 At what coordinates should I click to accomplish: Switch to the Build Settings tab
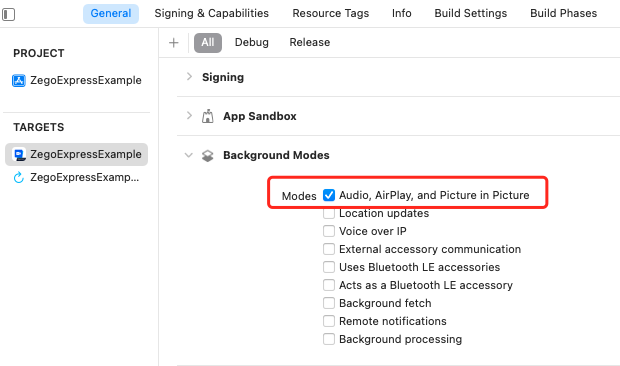[471, 13]
